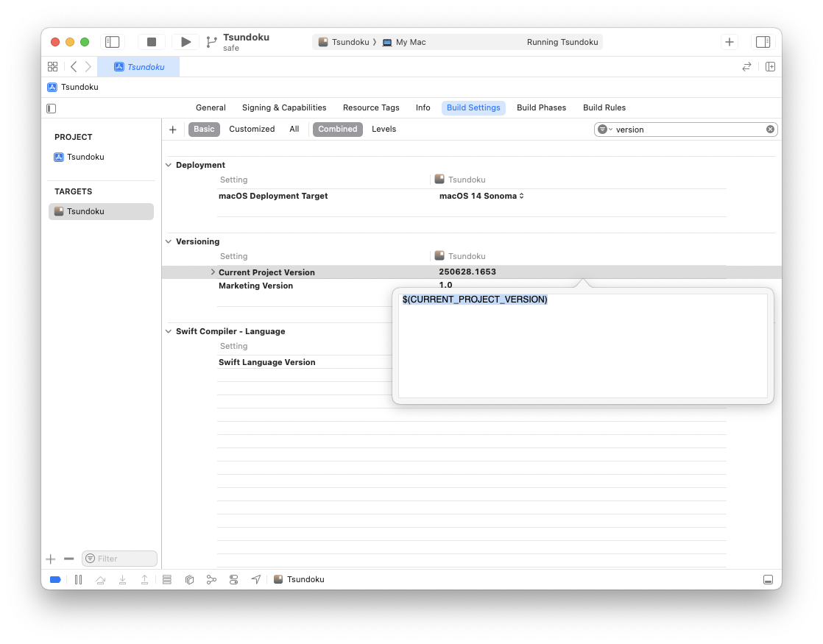Viewport: 823px width, 644px height.
Task: Toggle the navigator sidebar
Action: coord(112,42)
